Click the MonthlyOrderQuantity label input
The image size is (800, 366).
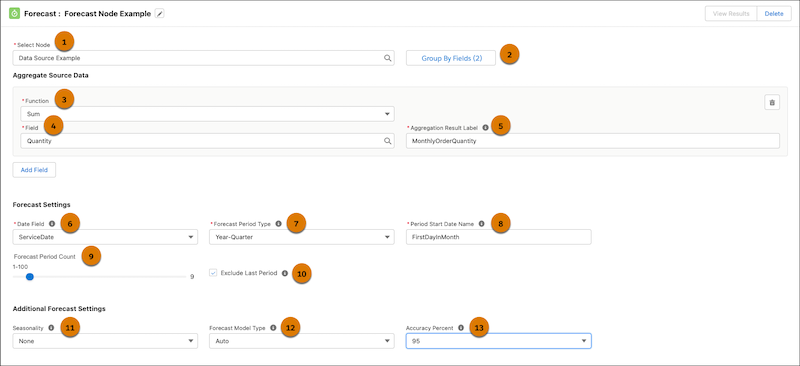pyautogui.click(x=593, y=141)
